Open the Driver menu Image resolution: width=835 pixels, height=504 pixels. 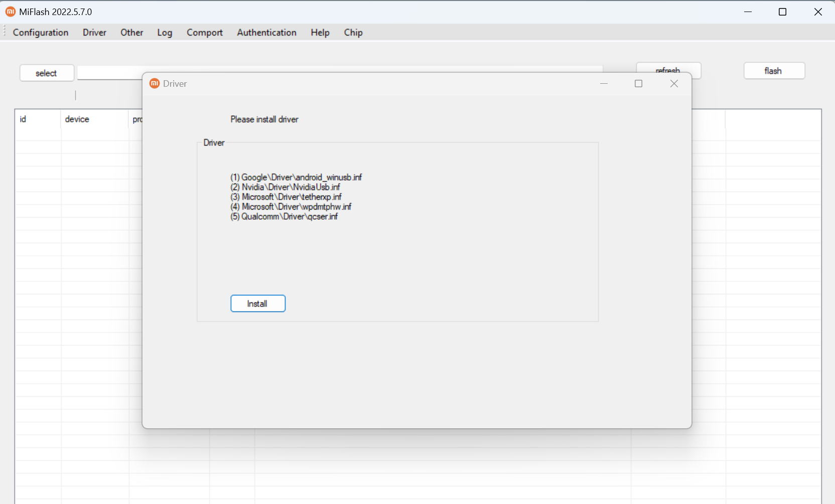(94, 33)
